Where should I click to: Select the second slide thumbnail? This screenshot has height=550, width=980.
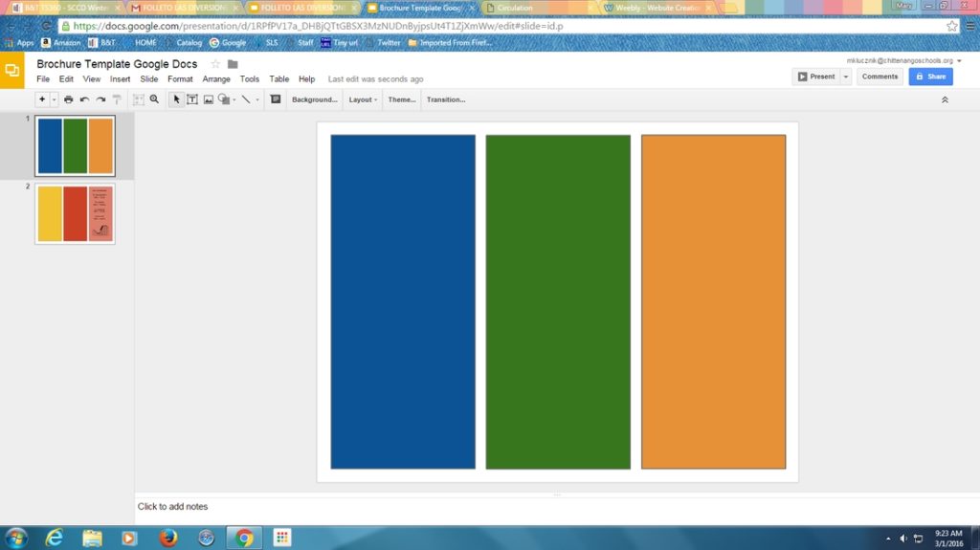75,213
